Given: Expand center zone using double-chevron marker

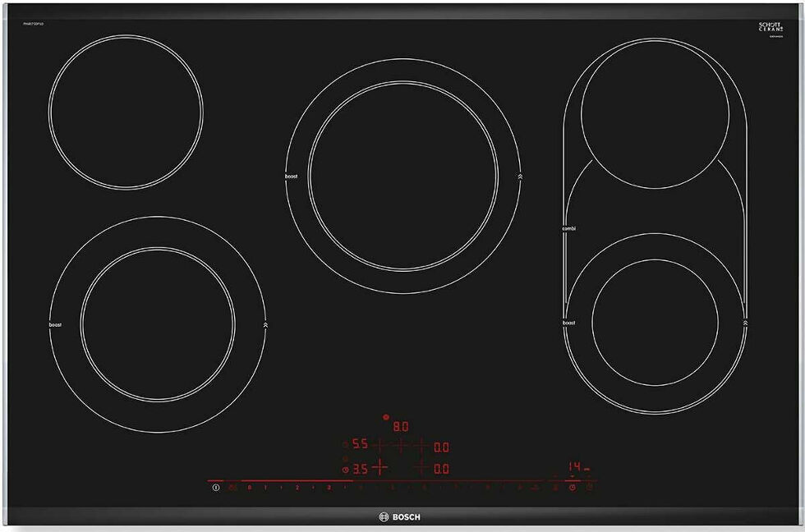Looking at the screenshot, I should point(519,177).
